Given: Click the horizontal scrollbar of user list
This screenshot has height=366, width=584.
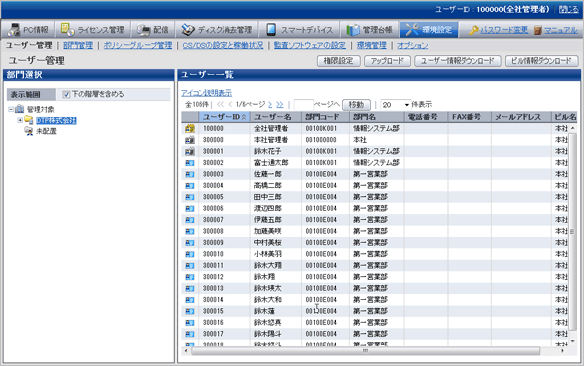Looking at the screenshot, I should click(365, 351).
